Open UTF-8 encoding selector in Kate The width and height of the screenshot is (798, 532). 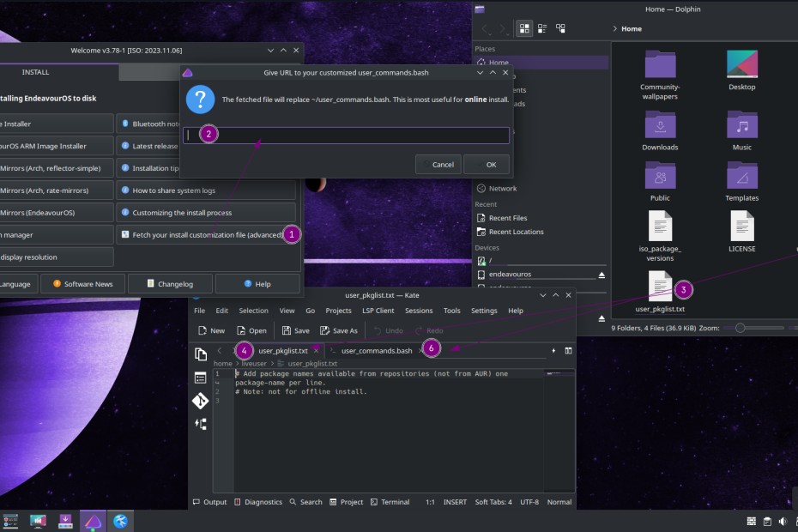[529, 502]
